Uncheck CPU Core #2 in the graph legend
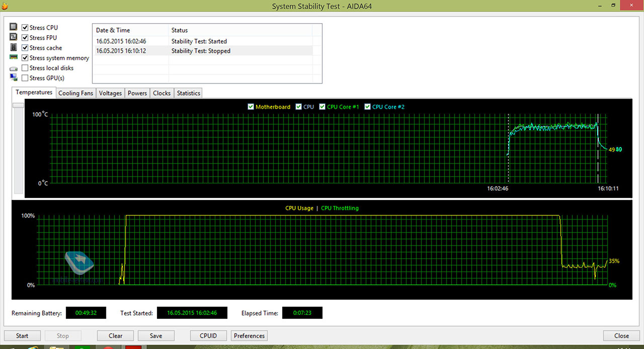Screen dimensions: 644x349 tap(368, 107)
